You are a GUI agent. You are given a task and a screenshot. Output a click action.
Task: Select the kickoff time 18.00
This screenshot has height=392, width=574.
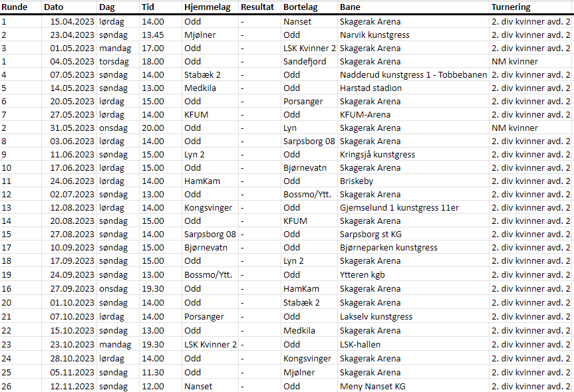153,61
